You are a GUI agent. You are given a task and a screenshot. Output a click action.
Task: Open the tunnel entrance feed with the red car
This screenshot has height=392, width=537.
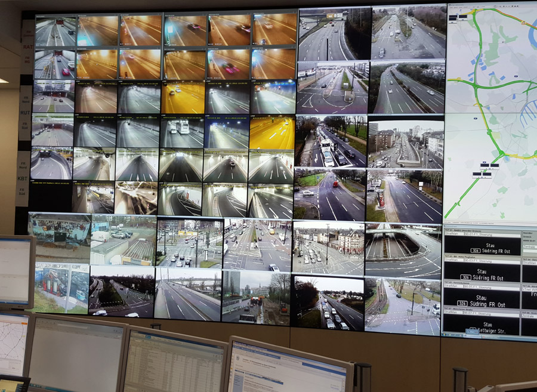[55, 64]
